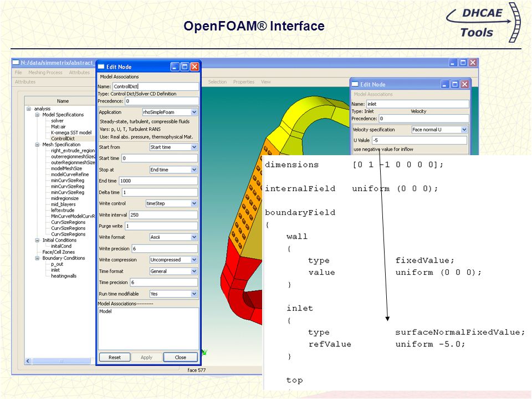This screenshot has width=532, height=399.
Task: Open the Stop at dropdown
Action: click(x=173, y=170)
